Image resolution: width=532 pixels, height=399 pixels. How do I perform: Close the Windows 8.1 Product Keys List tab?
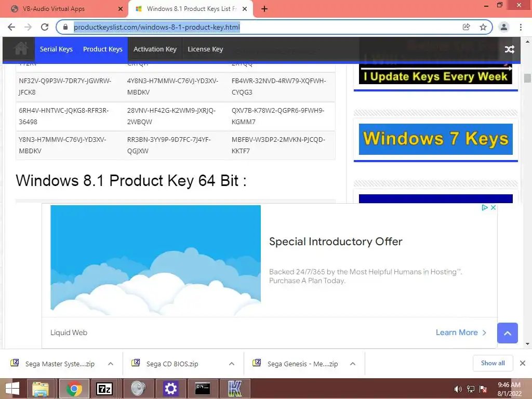pos(245,9)
